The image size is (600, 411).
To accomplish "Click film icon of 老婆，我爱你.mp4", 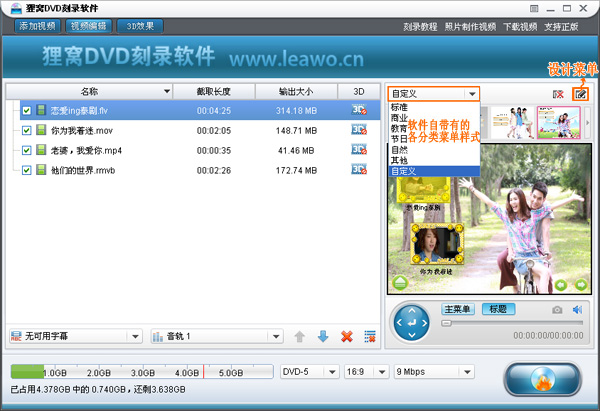I will click(x=41, y=150).
